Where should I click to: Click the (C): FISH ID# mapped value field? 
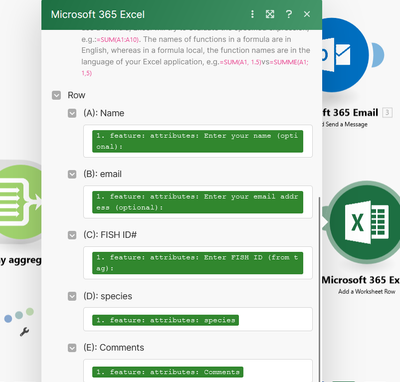pyautogui.click(x=198, y=263)
